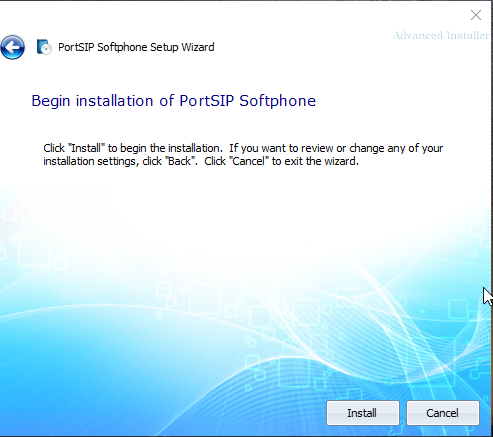
Task: Click the PortSIP installer disc icon
Action: [x=44, y=47]
